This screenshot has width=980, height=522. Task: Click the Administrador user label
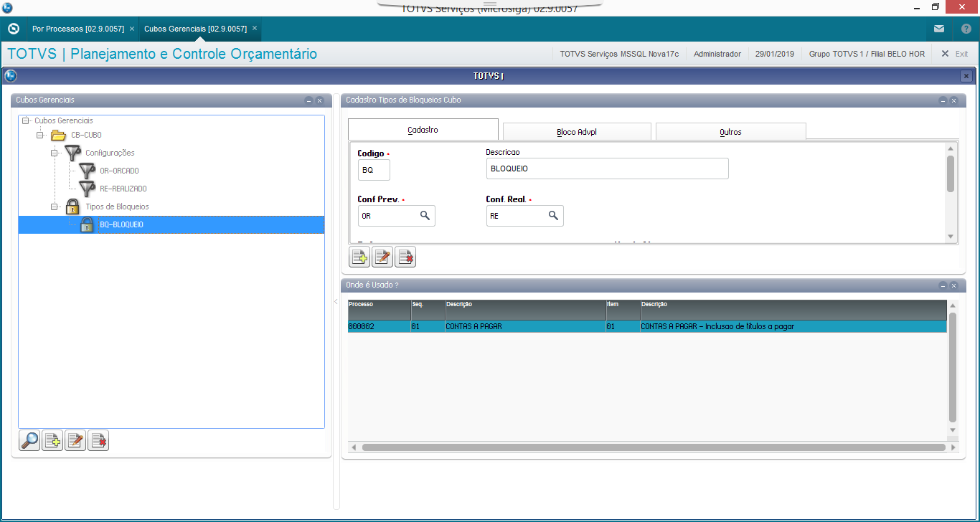[x=717, y=54]
